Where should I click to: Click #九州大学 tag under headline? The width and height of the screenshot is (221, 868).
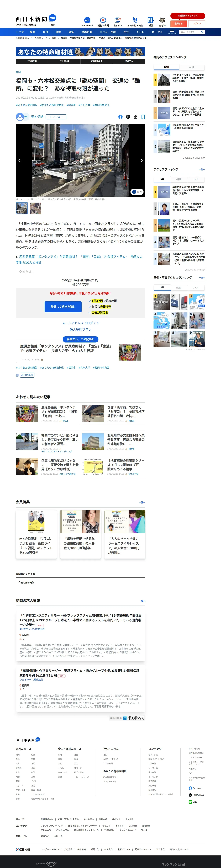point(84,105)
